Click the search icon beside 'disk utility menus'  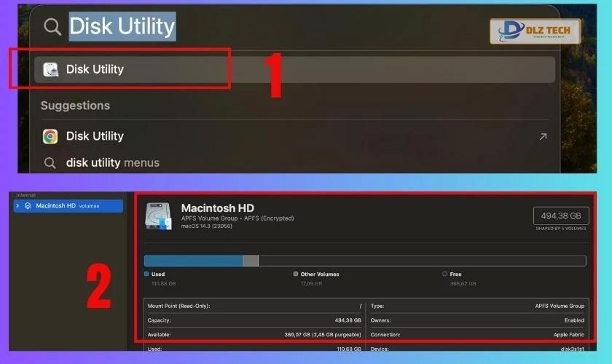pyautogui.click(x=50, y=162)
